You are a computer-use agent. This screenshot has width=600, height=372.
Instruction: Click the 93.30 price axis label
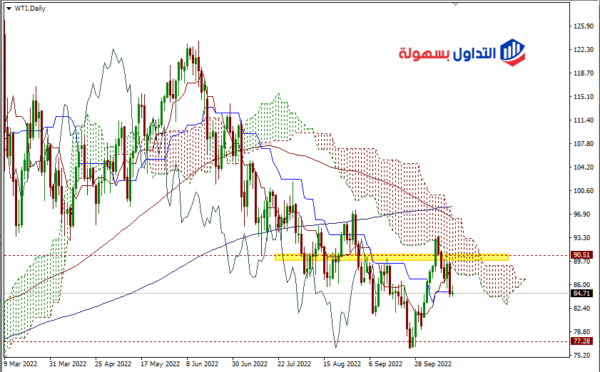coord(582,238)
